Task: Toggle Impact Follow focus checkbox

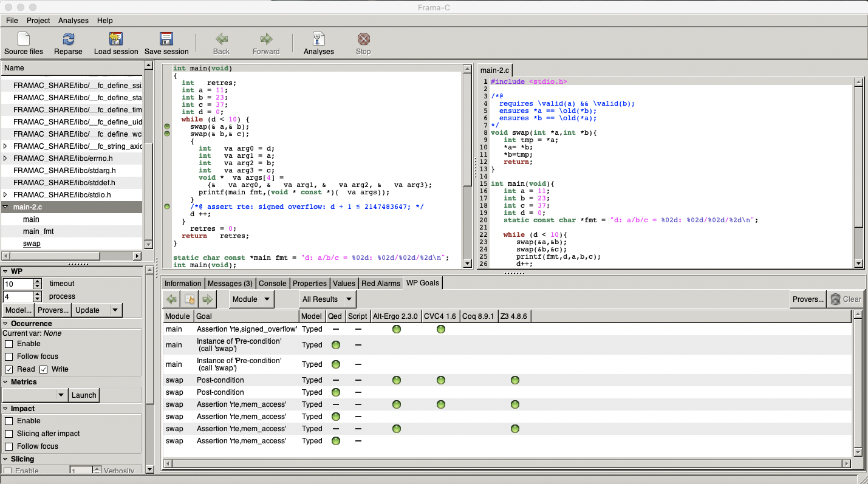Action: [x=9, y=446]
